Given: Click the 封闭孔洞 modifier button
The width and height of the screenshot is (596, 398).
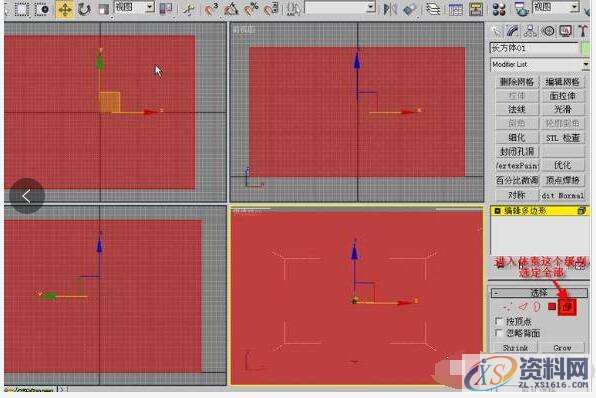Looking at the screenshot, I should coord(517,151).
